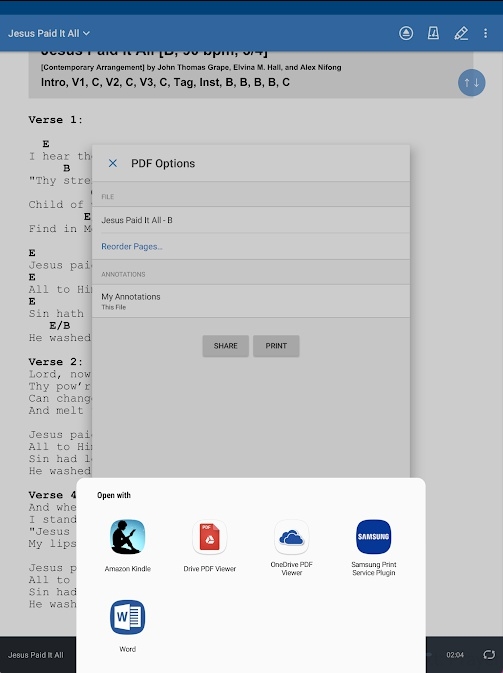Click the Reorder Pages link
The image size is (503, 673).
[x=132, y=246]
